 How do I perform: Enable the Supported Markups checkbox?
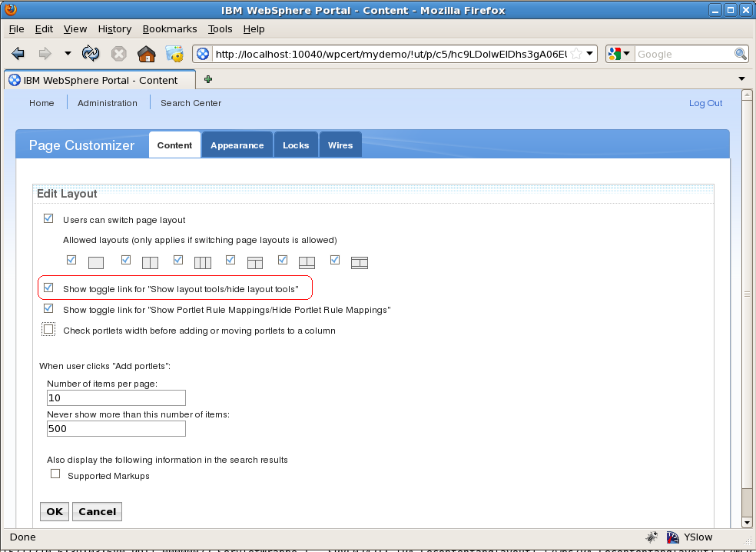(x=55, y=474)
